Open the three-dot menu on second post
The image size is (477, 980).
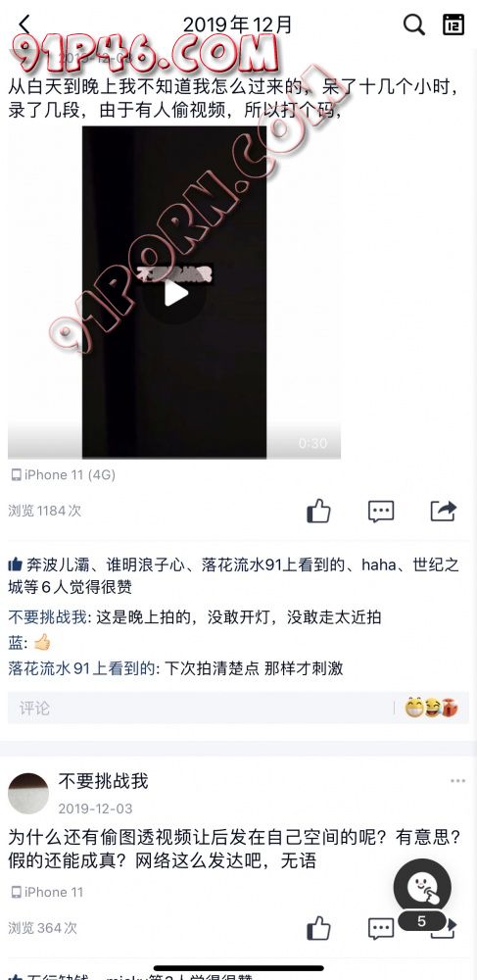(457, 781)
